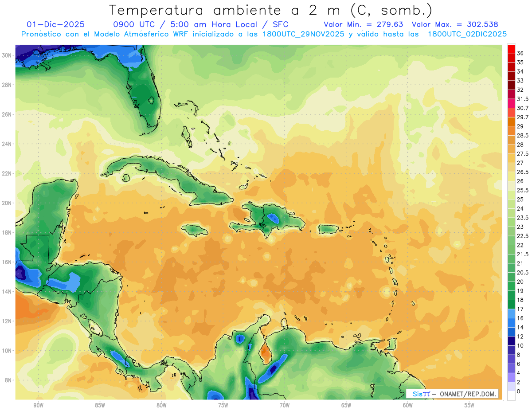Screen dimensions: 532x411
Task: Click the dark orange swatch between 29.7 and 29
Action: click(x=511, y=121)
